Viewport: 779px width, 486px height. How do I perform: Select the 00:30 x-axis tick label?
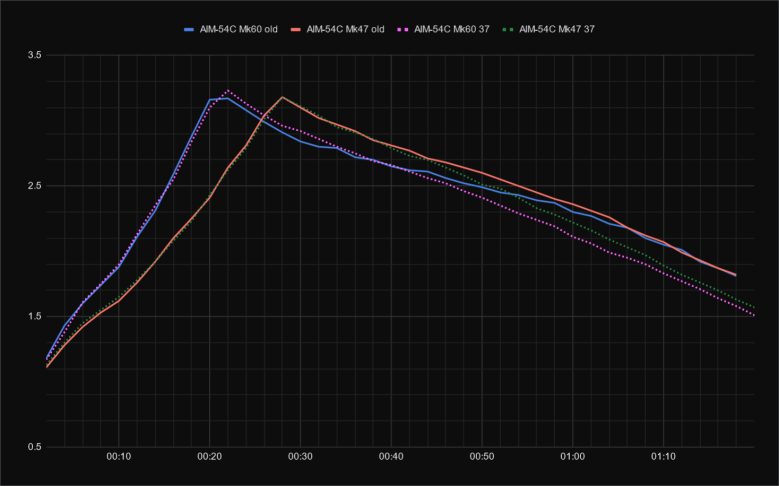coord(300,457)
